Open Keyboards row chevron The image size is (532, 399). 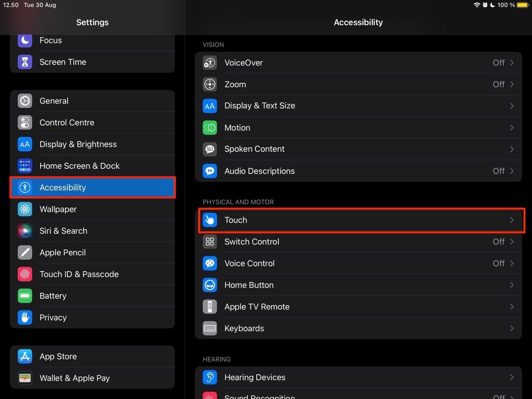[512, 328]
